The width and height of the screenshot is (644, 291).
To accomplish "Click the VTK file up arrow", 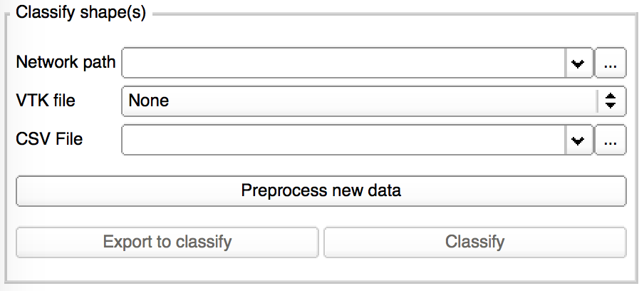I will (x=611, y=97).
